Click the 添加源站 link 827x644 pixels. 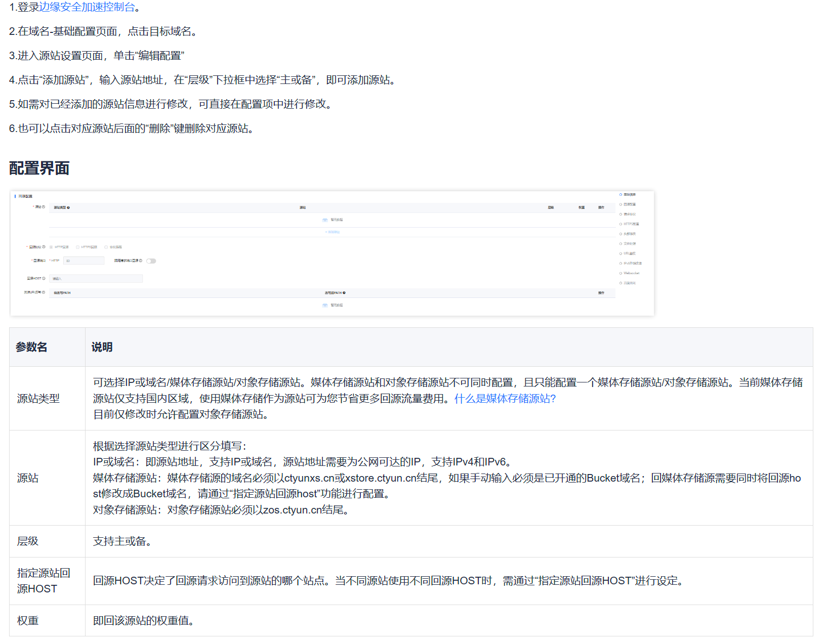[332, 232]
